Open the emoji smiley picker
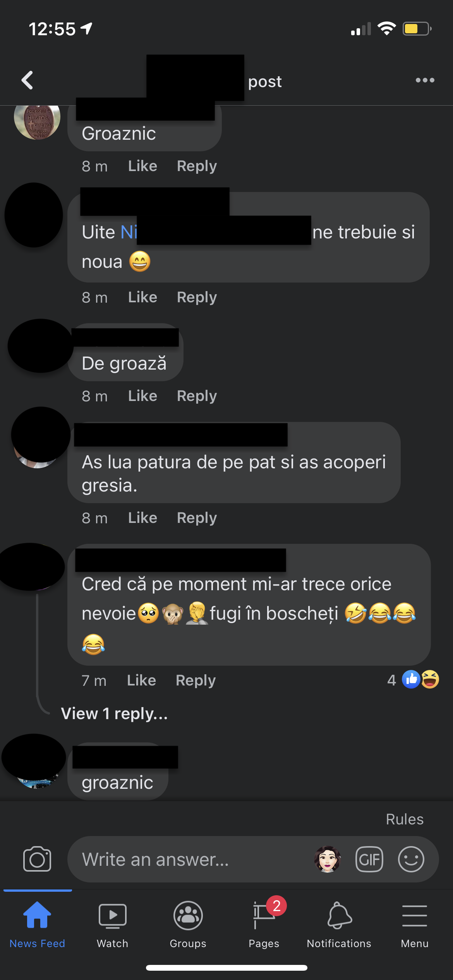The height and width of the screenshot is (980, 453). point(411,859)
